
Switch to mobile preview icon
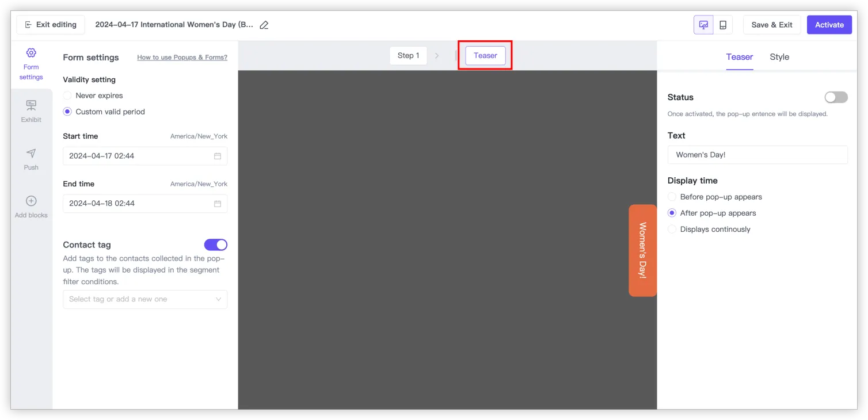[x=723, y=25]
